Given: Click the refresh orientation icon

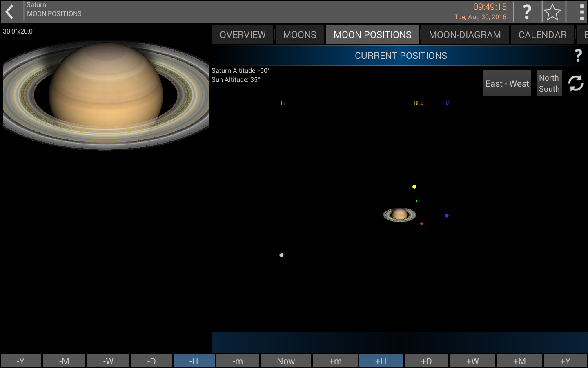Looking at the screenshot, I should coord(576,83).
